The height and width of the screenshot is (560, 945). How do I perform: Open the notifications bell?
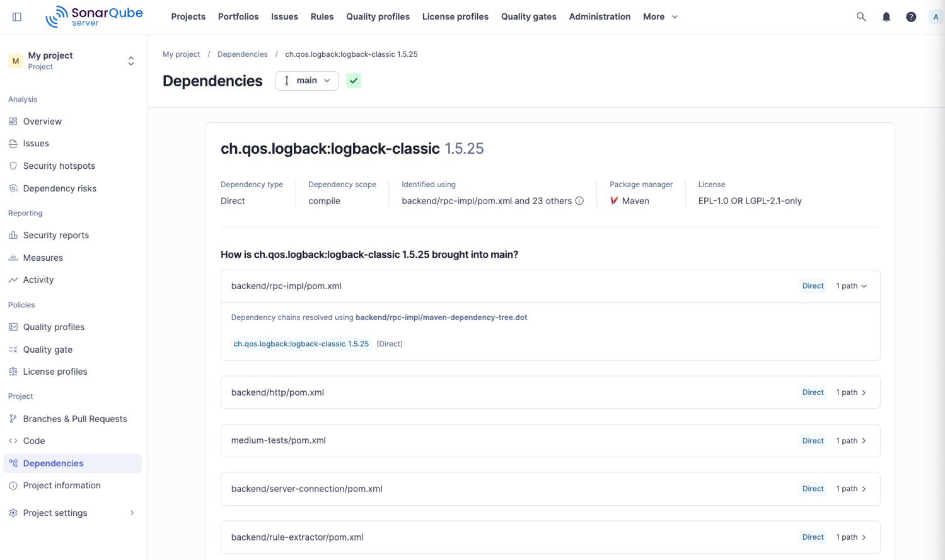pyautogui.click(x=886, y=17)
